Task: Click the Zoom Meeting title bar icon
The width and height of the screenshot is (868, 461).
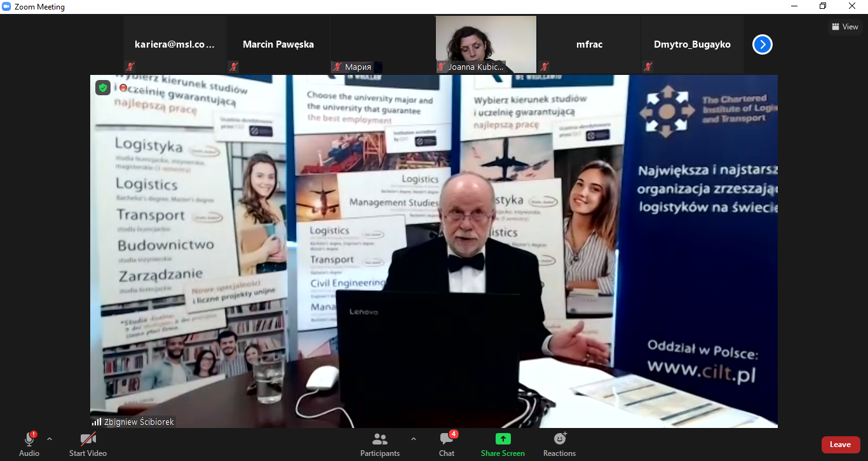Action: pyautogui.click(x=7, y=7)
